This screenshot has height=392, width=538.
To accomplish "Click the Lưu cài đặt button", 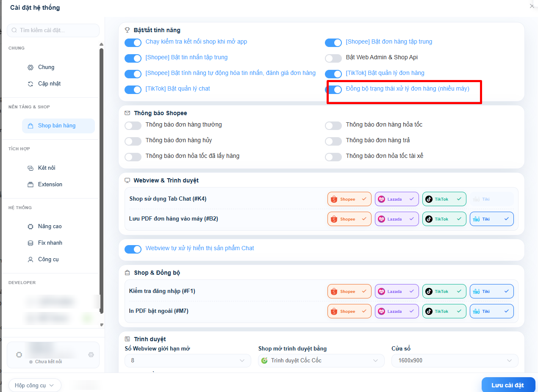I will 508,385.
